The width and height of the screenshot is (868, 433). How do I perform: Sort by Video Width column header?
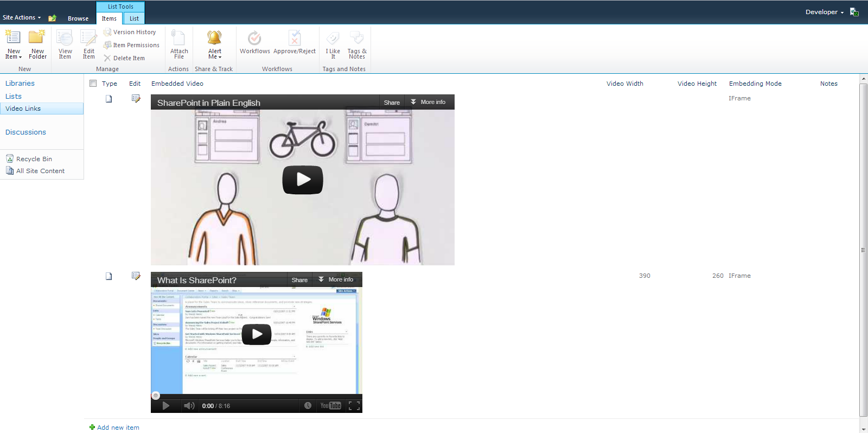click(x=625, y=84)
